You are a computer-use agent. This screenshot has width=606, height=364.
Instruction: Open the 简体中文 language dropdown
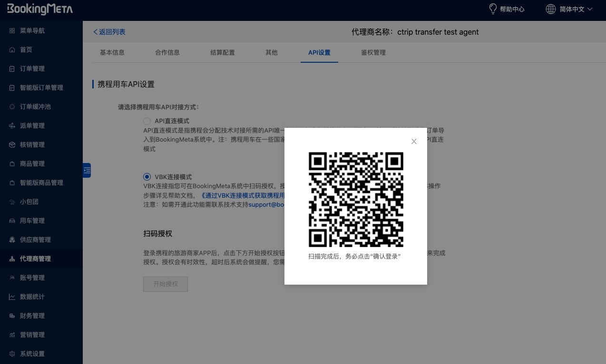point(577,9)
